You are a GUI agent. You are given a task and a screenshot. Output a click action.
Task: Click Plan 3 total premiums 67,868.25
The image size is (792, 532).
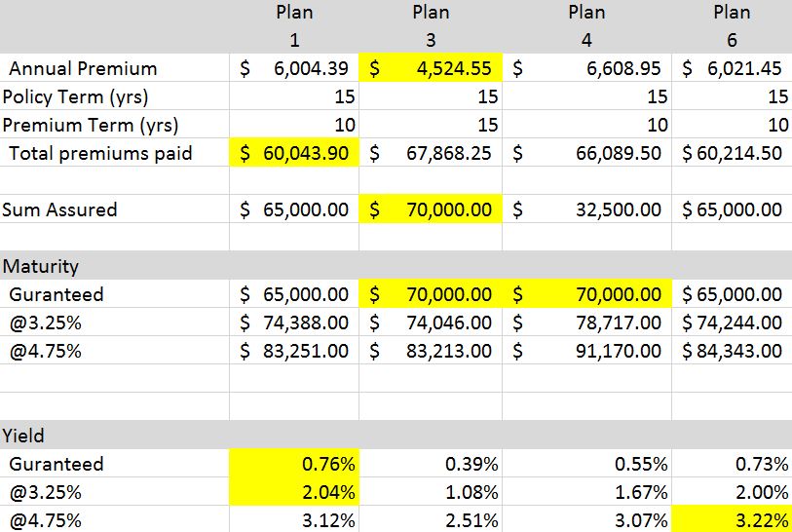[431, 153]
